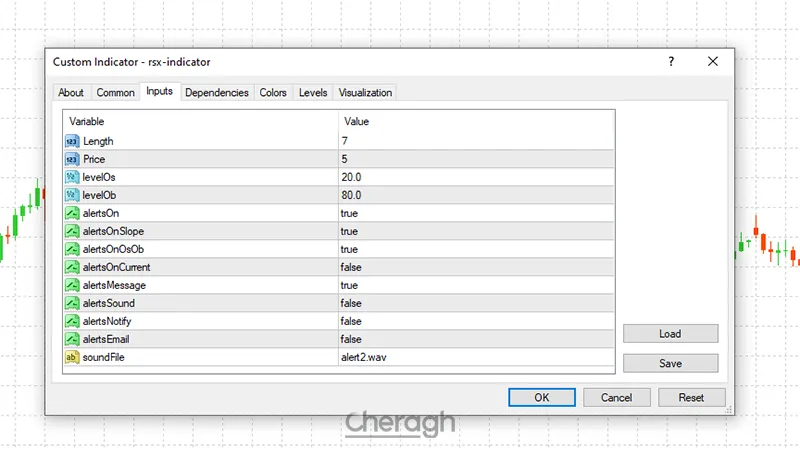This screenshot has width=800, height=450.
Task: Confirm settings with the OK button
Action: tap(541, 397)
